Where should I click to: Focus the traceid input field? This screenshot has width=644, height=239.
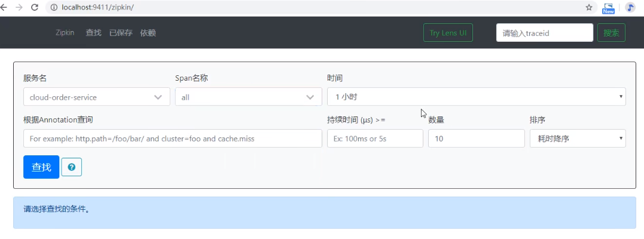click(544, 33)
